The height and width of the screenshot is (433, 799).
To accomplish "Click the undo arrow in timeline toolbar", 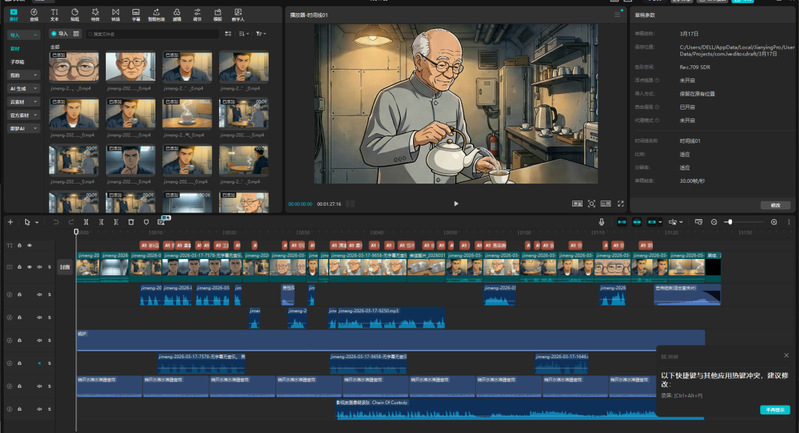I will [x=55, y=221].
